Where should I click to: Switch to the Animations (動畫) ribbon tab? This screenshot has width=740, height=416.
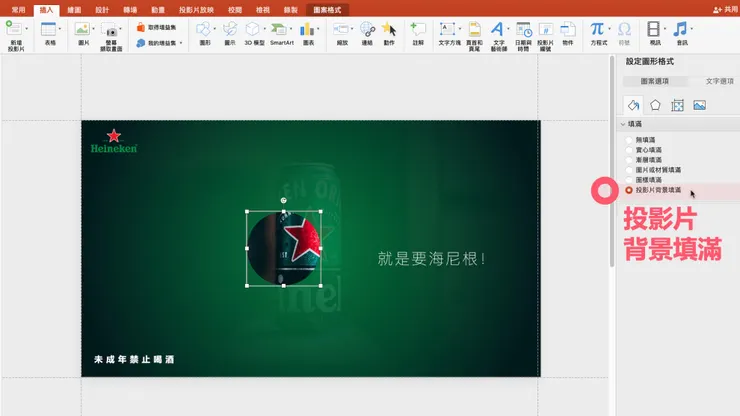158,10
